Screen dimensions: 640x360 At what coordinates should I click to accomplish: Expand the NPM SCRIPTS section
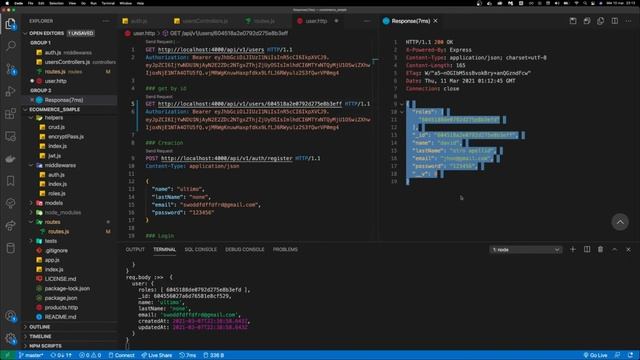26,346
